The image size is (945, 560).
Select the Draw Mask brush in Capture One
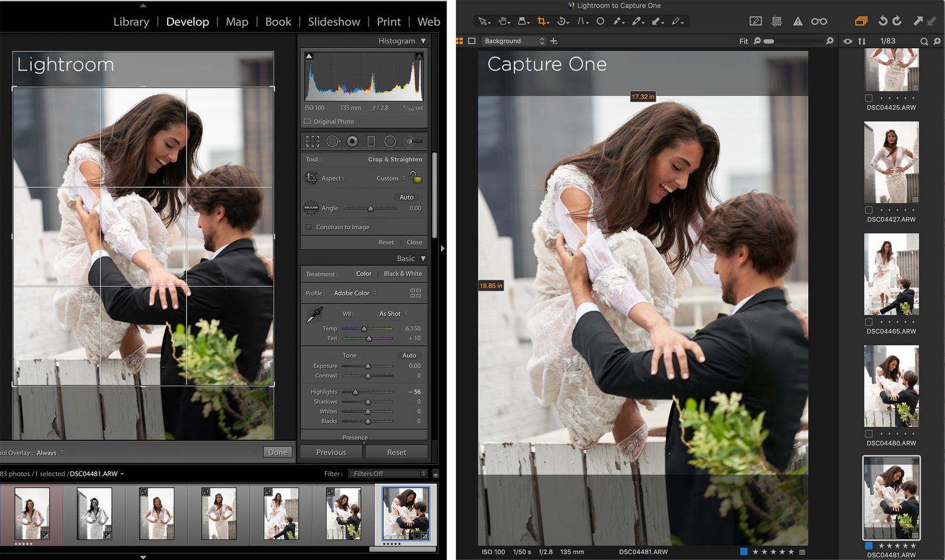click(x=619, y=21)
